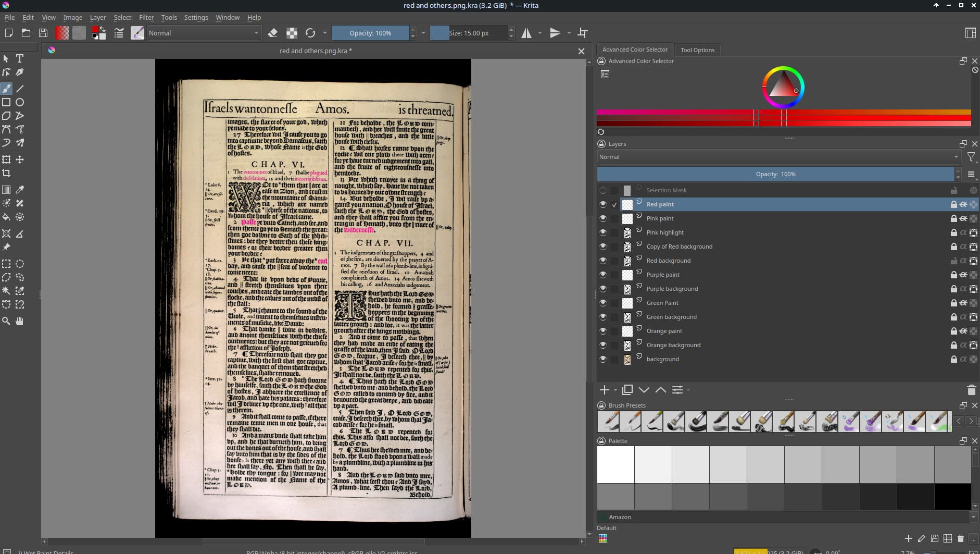The width and height of the screenshot is (980, 554).
Task: Select the Ellipse shape tool
Action: (x=20, y=102)
